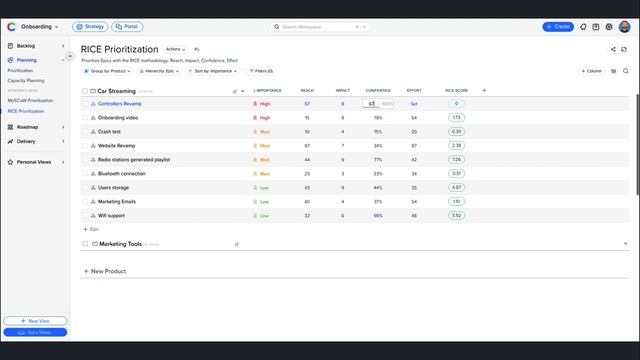The width and height of the screenshot is (640, 360).
Task: Click the High importance flag for Onboarding video
Action: coord(255,118)
